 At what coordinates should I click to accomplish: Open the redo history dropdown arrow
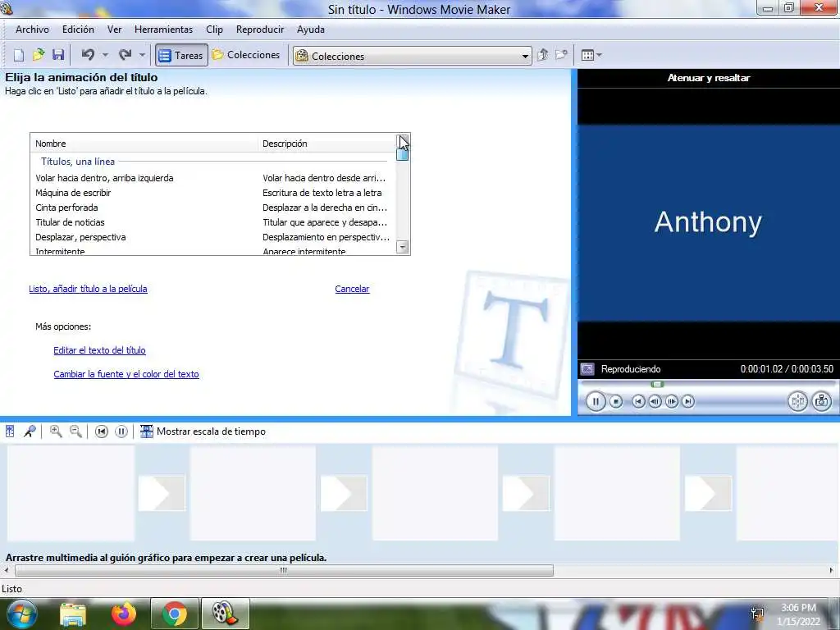142,55
